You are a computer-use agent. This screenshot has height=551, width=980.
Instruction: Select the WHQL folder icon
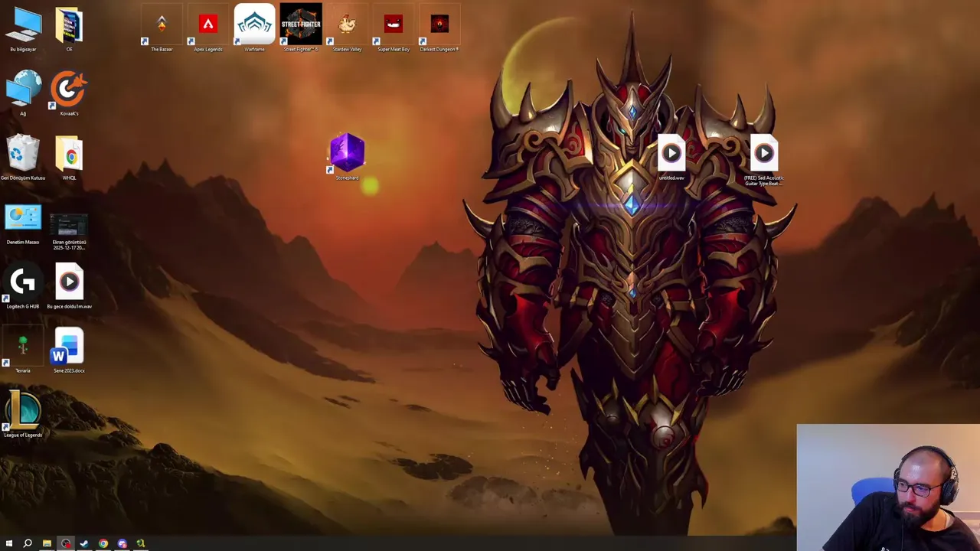(x=69, y=158)
